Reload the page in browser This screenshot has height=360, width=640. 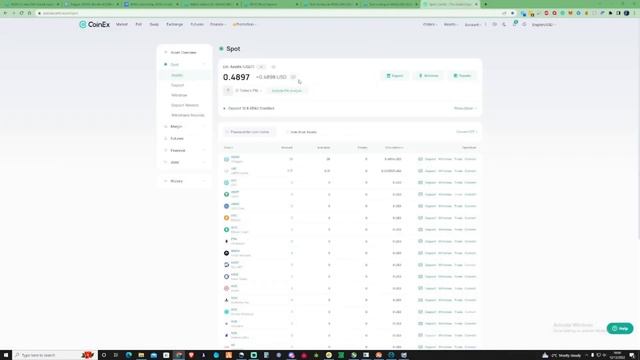tap(21, 13)
